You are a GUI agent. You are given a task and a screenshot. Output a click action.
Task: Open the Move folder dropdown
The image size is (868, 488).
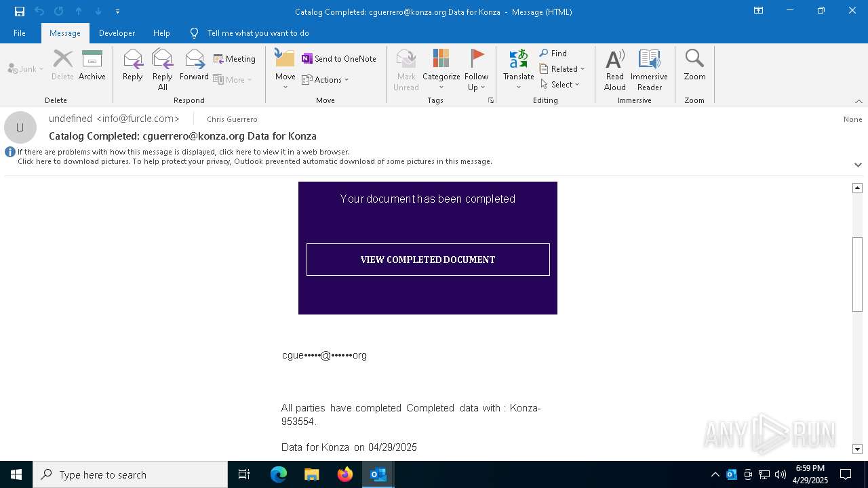click(285, 69)
